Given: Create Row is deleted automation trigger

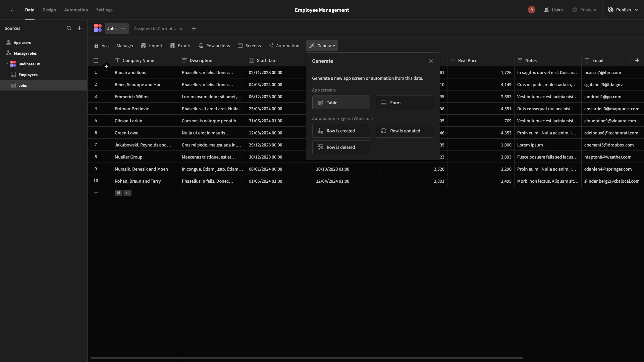Looking at the screenshot, I should (341, 147).
